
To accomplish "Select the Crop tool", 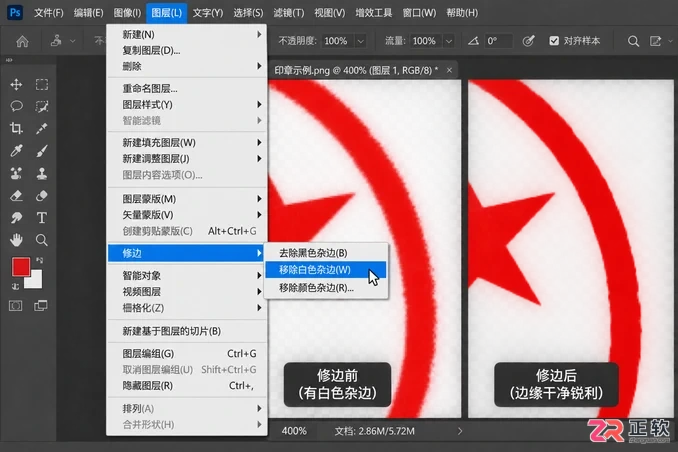I will coord(16,128).
